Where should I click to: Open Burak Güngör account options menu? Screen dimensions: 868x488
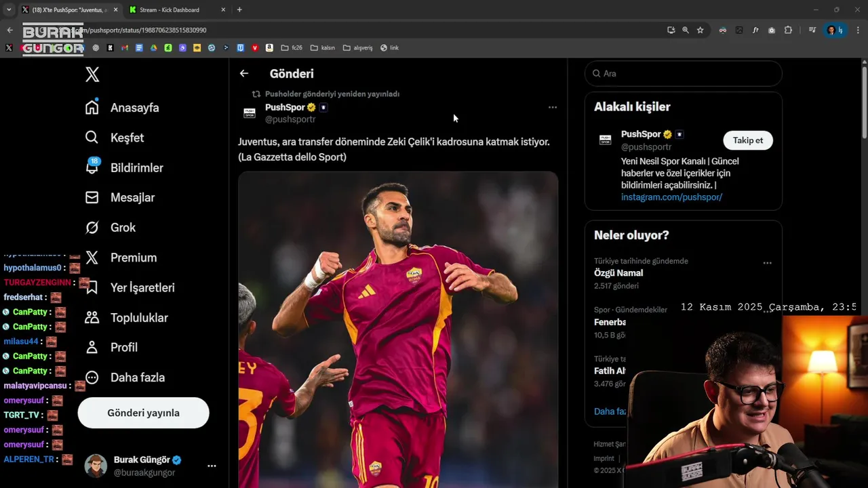pos(212,466)
